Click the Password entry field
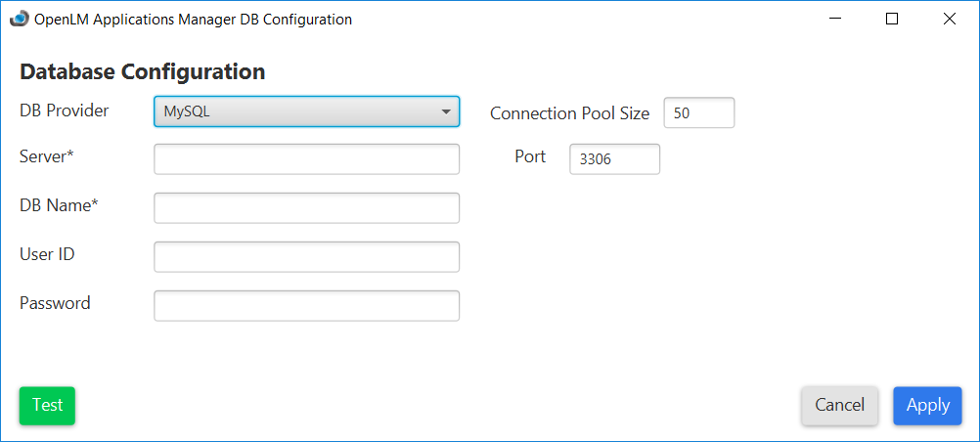Image resolution: width=980 pixels, height=442 pixels. (306, 305)
